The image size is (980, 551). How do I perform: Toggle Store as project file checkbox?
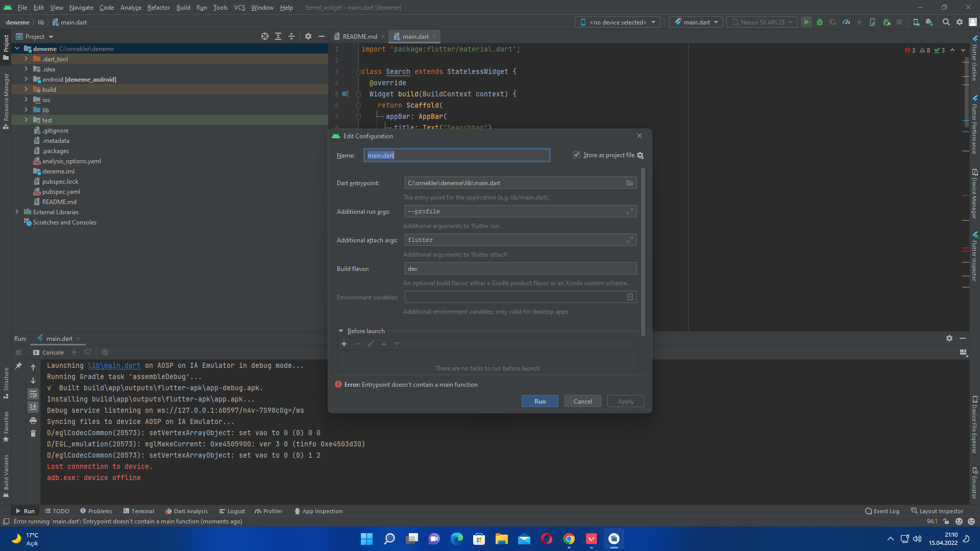[577, 155]
